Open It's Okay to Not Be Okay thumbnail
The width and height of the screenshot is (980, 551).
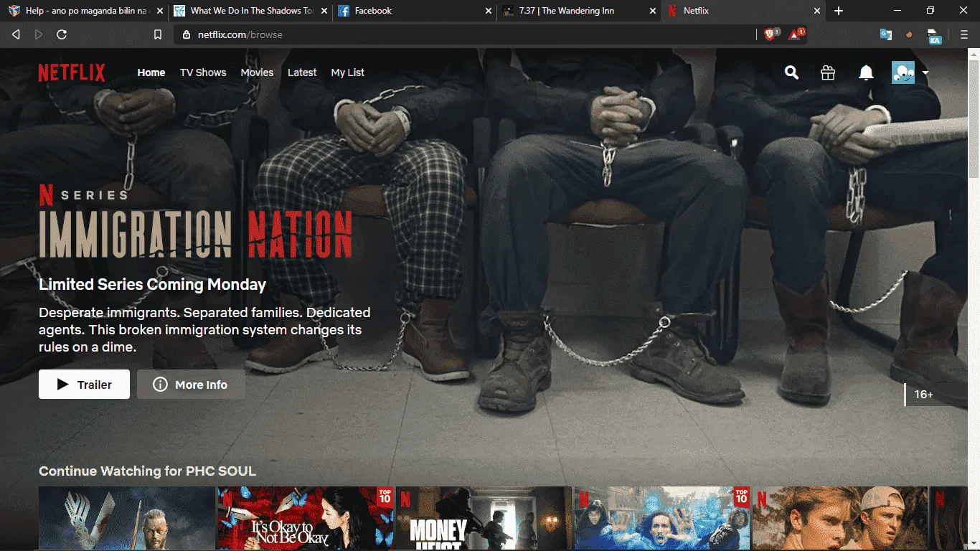pyautogui.click(x=305, y=519)
